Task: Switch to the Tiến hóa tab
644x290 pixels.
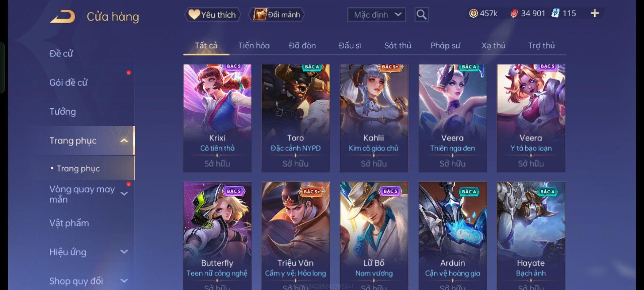Action: click(254, 46)
